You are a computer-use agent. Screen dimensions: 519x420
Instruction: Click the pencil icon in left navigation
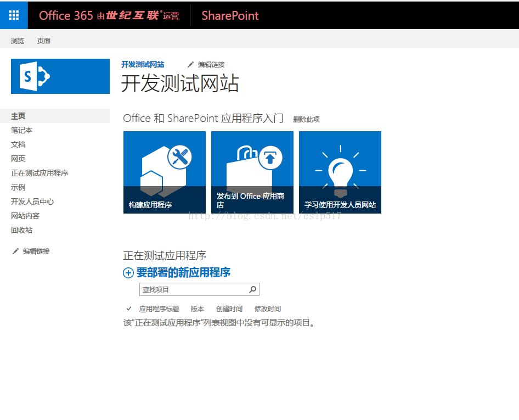coord(15,251)
